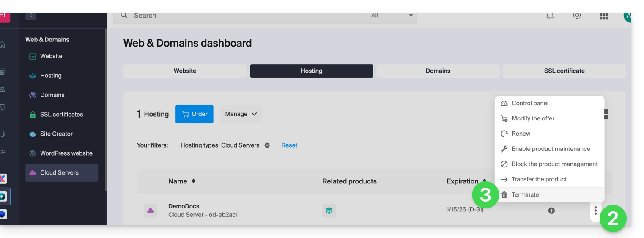Click the purple cloud icon beside DemoDocs

click(x=151, y=211)
